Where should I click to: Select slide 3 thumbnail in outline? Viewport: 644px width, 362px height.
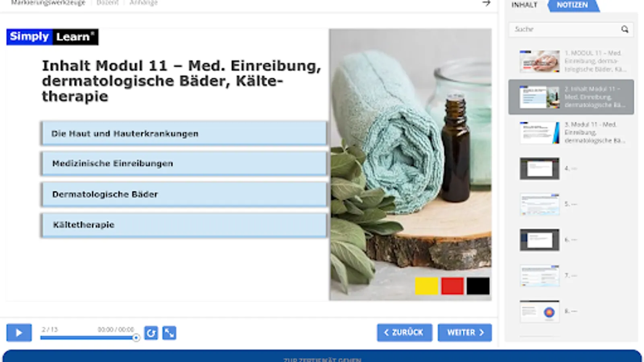pyautogui.click(x=539, y=133)
